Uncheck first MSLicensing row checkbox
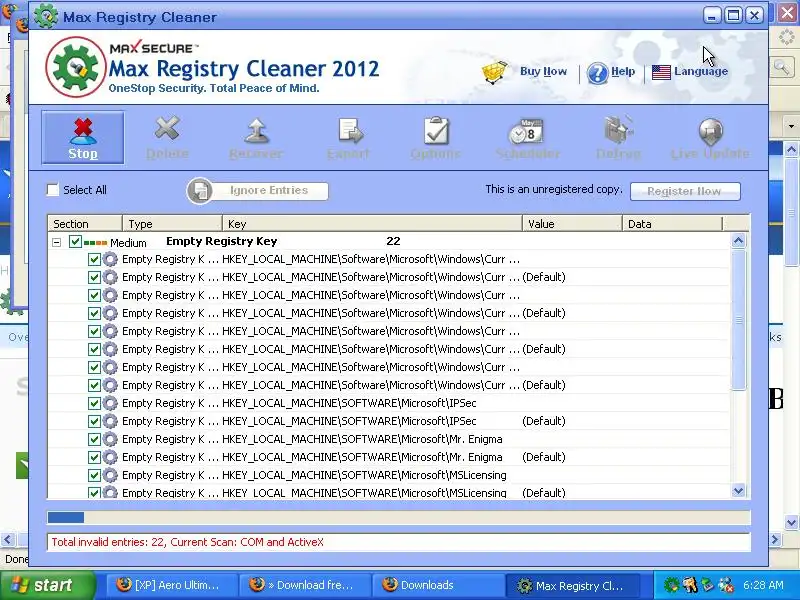The height and width of the screenshot is (600, 800). [x=94, y=475]
